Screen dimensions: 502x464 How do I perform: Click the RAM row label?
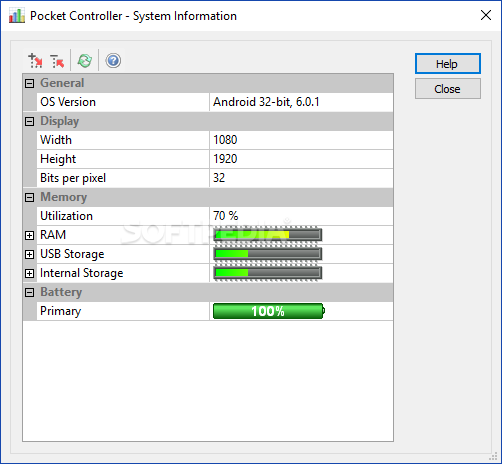pos(53,235)
